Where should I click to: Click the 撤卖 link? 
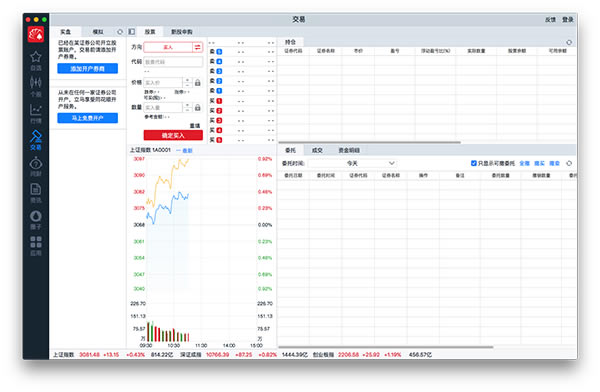click(x=554, y=163)
